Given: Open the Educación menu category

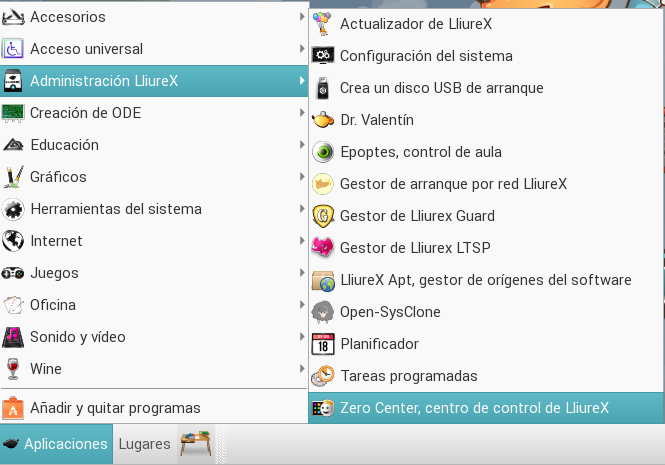Looking at the screenshot, I should (x=154, y=145).
